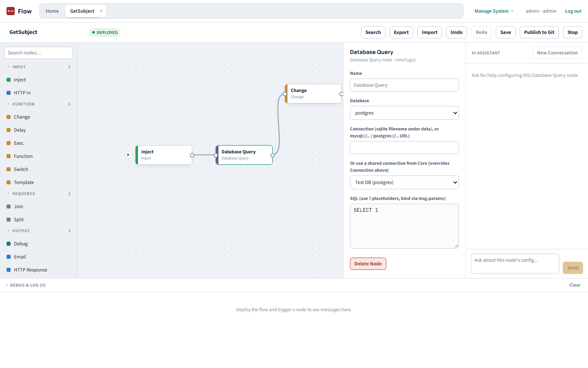Save the flow
The height and width of the screenshot is (368, 588).
click(506, 32)
